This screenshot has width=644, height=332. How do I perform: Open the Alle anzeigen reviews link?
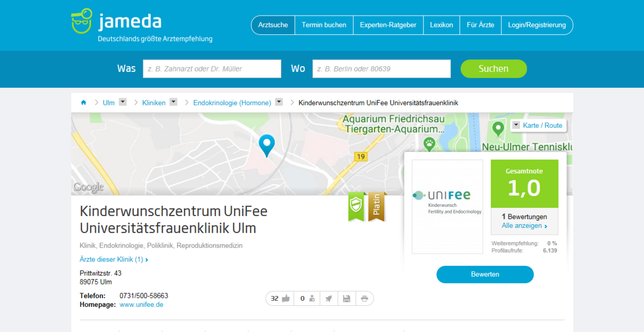[x=523, y=225]
